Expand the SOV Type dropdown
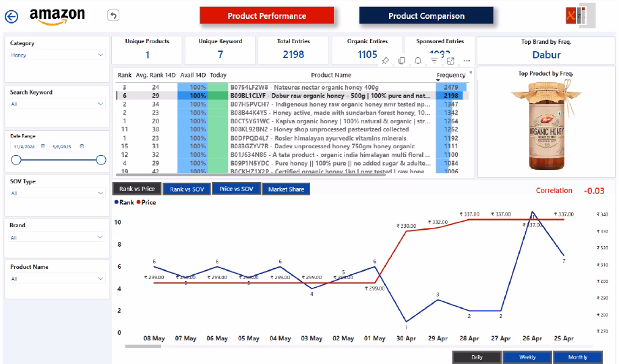This screenshot has width=619, height=364. [x=100, y=193]
